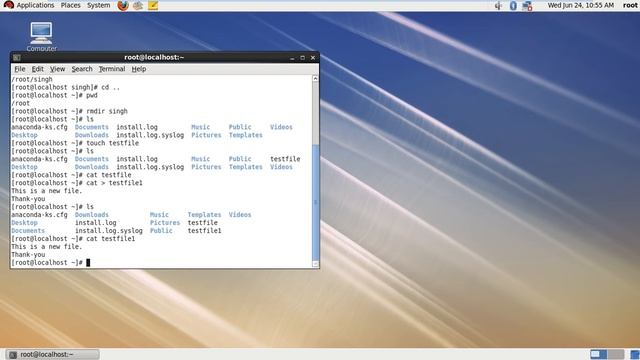Open the terminal window menu icon

[16, 58]
